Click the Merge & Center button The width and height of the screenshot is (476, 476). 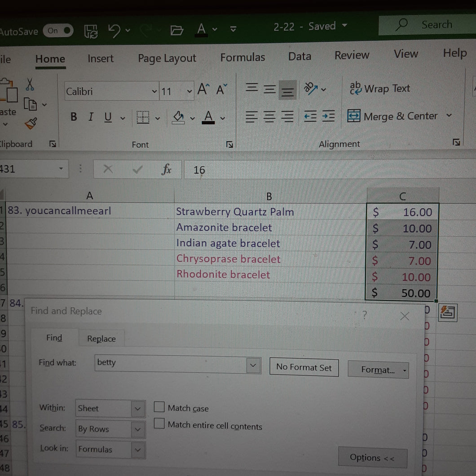392,116
